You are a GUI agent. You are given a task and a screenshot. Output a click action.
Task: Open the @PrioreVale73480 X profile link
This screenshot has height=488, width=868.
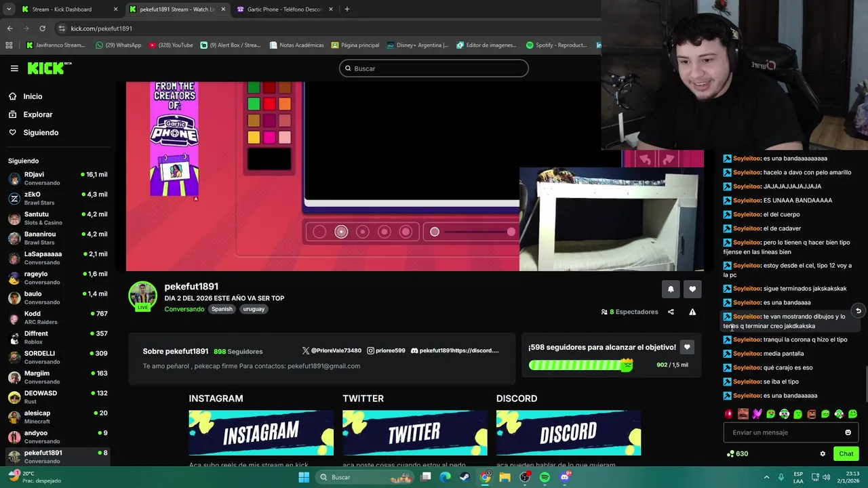(332, 350)
